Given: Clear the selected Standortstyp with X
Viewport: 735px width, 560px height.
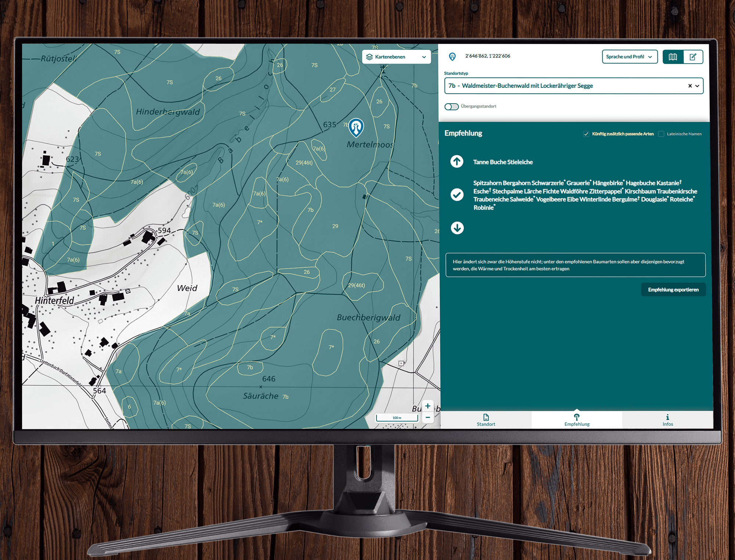Looking at the screenshot, I should 690,86.
